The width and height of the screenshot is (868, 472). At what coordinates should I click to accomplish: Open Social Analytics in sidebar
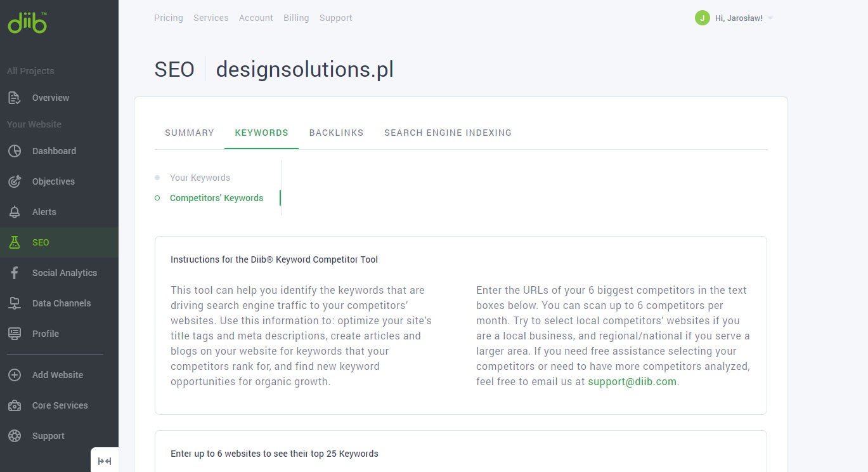point(65,273)
